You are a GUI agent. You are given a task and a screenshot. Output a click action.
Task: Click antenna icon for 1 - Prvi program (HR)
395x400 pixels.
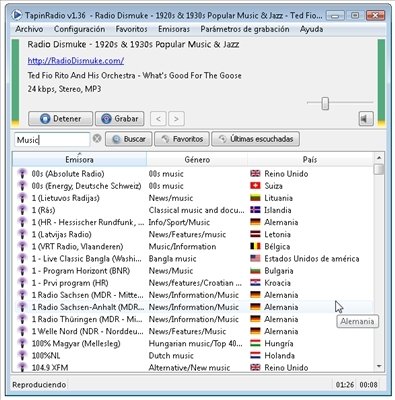click(x=22, y=283)
